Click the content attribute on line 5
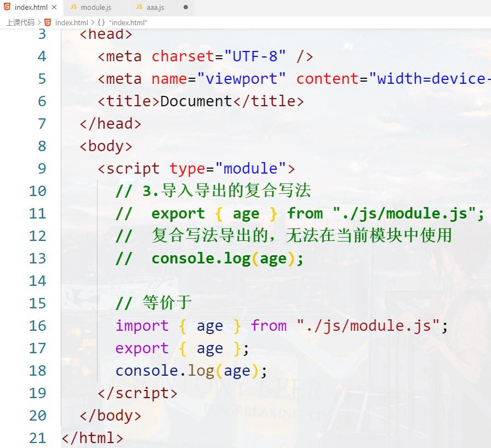This screenshot has width=491, height=448. 328,79
